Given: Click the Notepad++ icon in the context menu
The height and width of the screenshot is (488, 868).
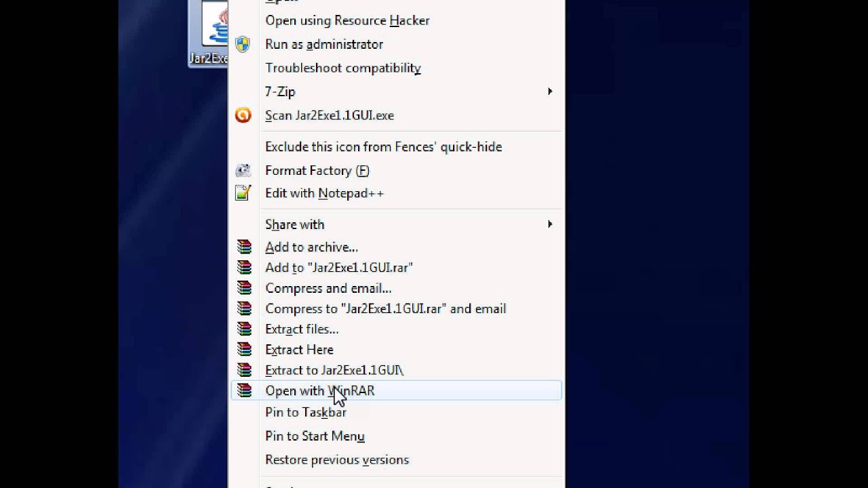Looking at the screenshot, I should point(243,193).
